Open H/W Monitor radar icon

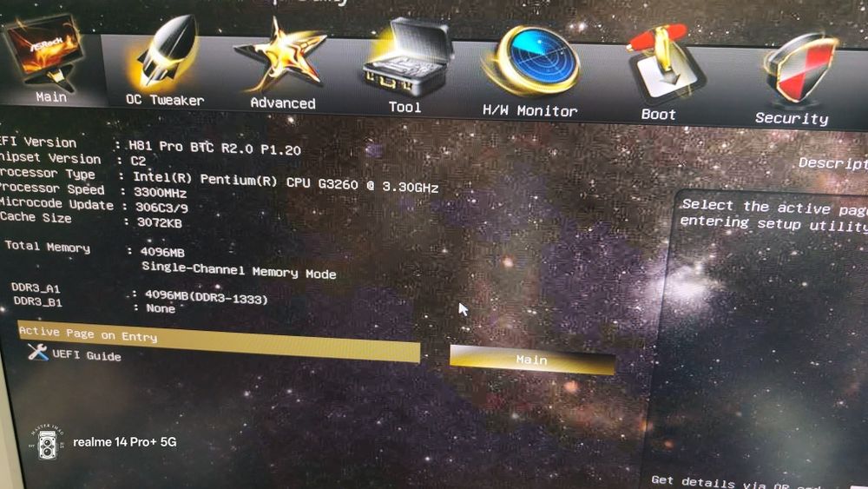532,63
